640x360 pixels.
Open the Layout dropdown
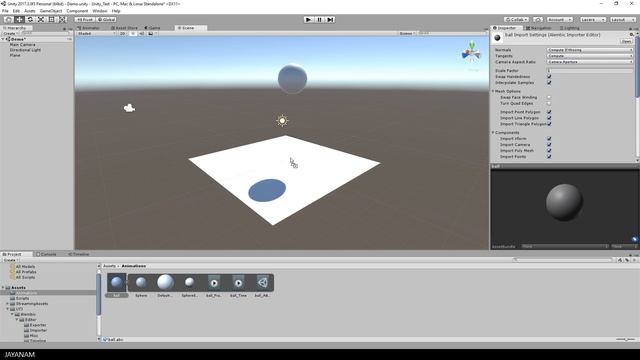click(623, 20)
